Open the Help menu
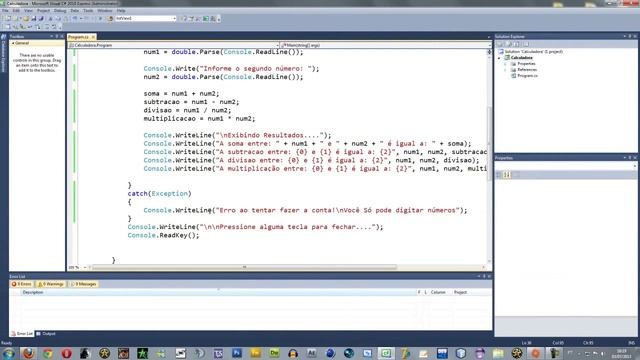Viewport: 640px width, 360px height. (x=121, y=11)
